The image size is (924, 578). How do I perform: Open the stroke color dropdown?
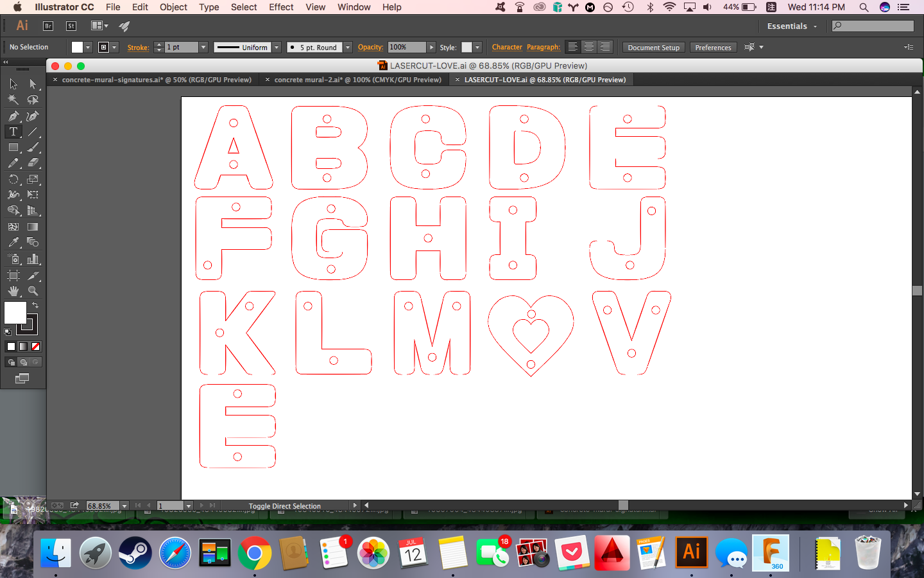pos(115,47)
